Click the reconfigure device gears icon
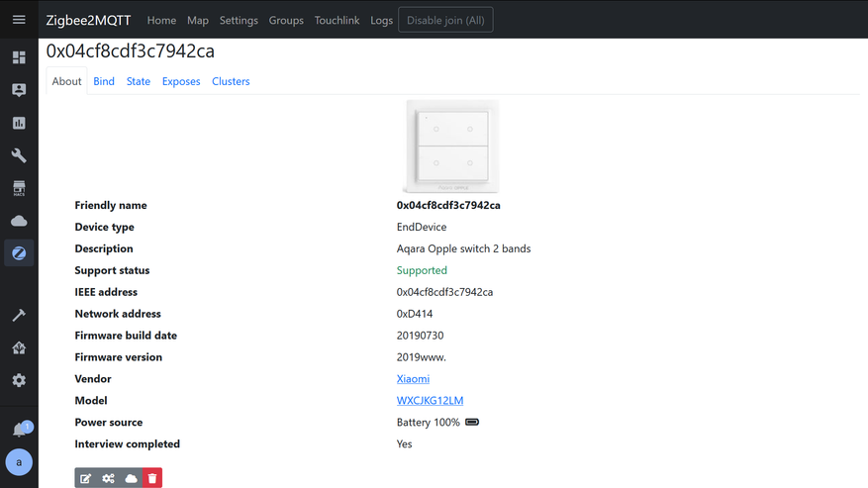Screen dimensions: 868x488 [109, 478]
